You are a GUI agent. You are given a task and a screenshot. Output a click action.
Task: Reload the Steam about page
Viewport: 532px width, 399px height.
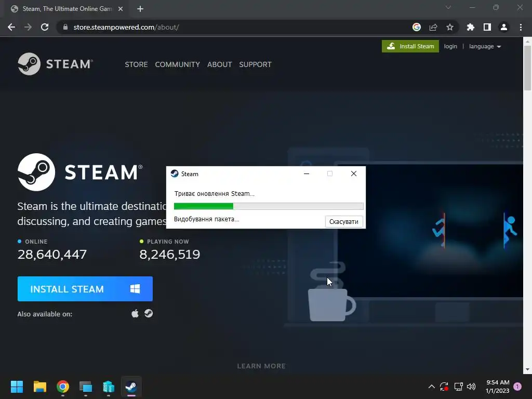[45, 27]
